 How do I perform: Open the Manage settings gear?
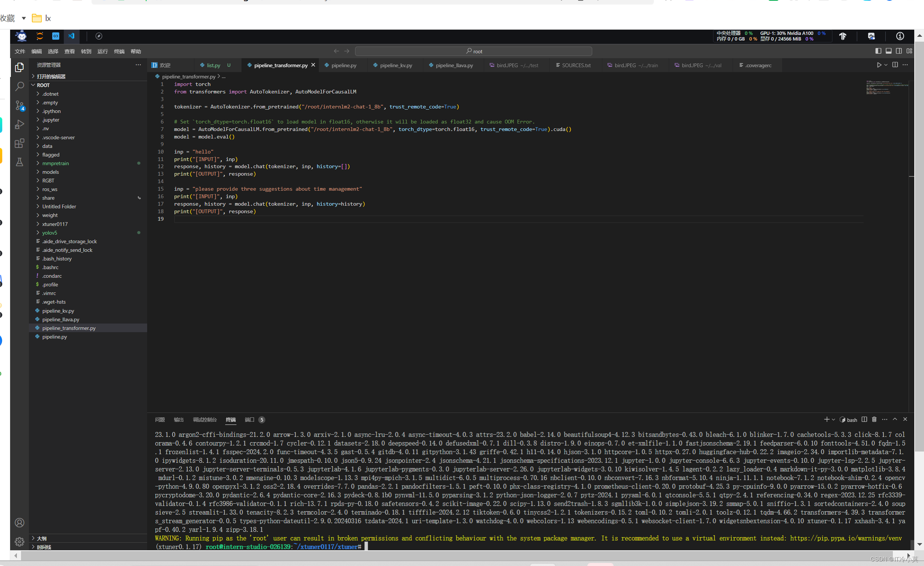[x=20, y=541]
